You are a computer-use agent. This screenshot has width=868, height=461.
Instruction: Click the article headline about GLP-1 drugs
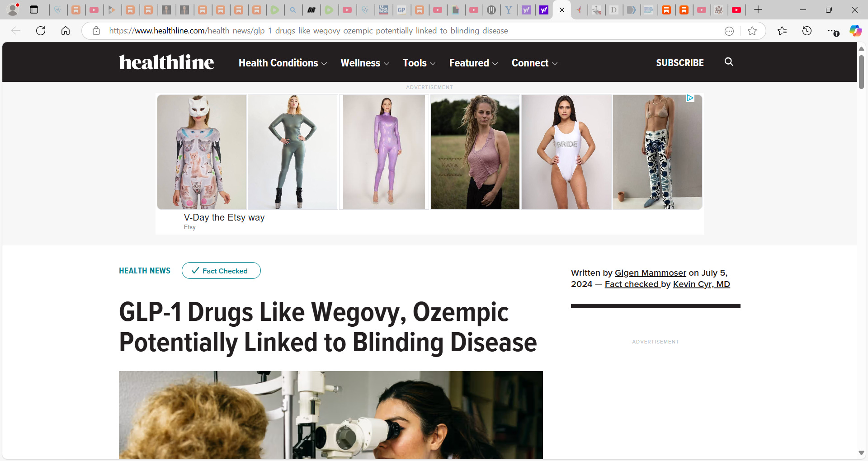328,327
